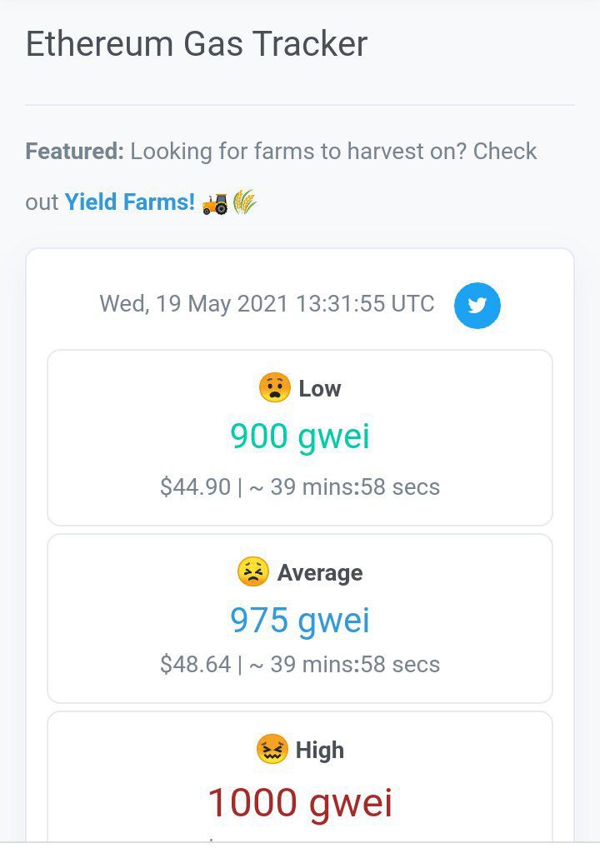Image resolution: width=600 pixels, height=868 pixels.
Task: Click the rice sheaf emoji icon
Action: [x=244, y=202]
